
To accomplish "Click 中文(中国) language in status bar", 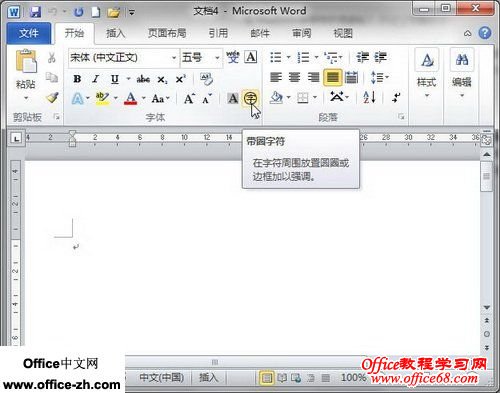I will [161, 377].
